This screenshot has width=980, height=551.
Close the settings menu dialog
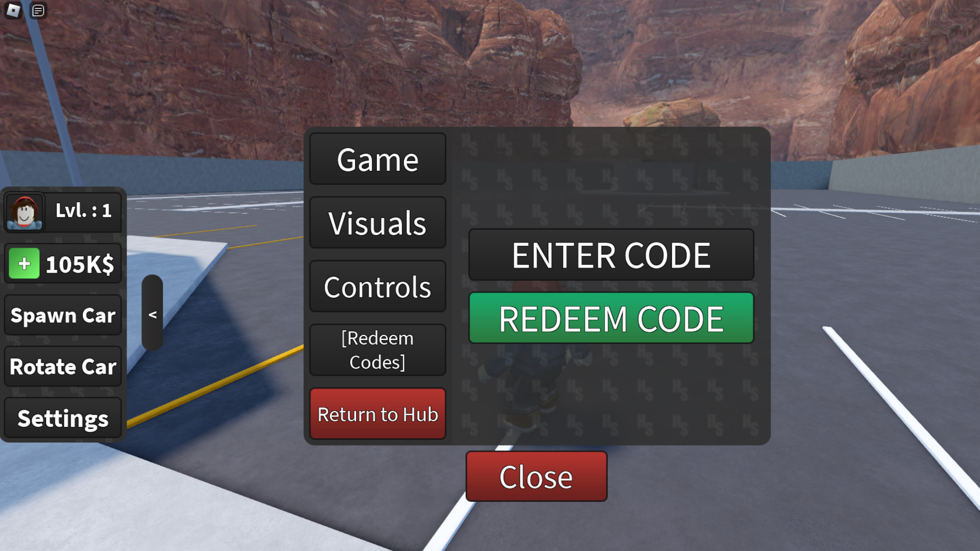click(536, 475)
